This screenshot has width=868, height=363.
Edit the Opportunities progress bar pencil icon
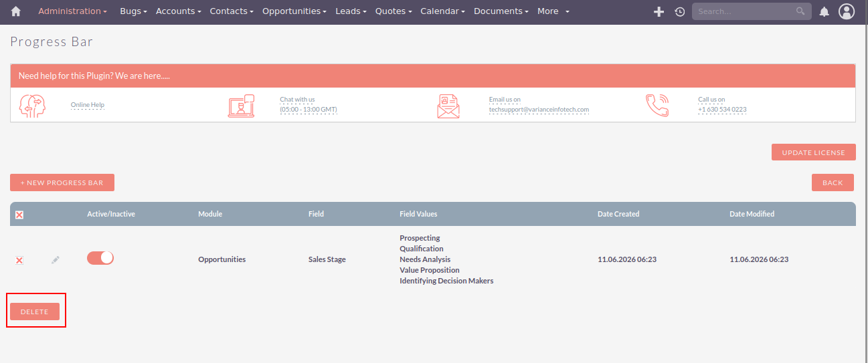[x=56, y=259]
